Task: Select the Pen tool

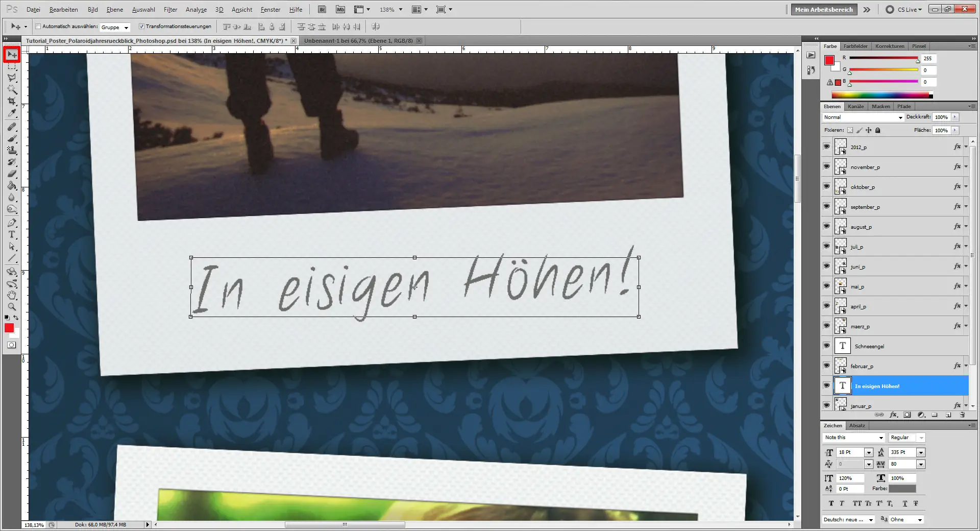Action: point(11,223)
